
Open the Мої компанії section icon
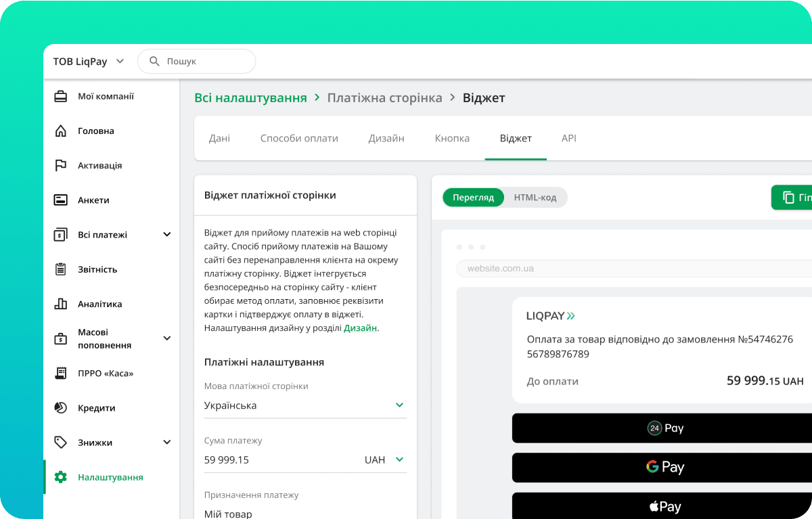(x=61, y=96)
